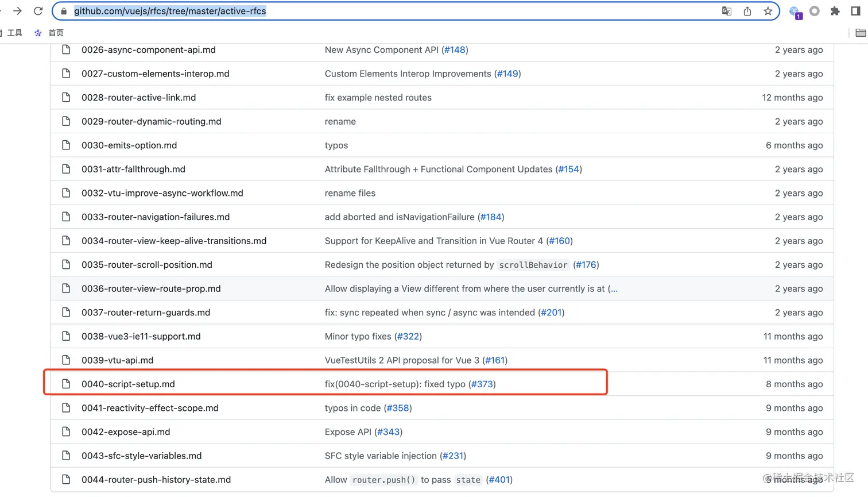Reload the page with the refresh button
The image size is (868, 497).
(38, 11)
